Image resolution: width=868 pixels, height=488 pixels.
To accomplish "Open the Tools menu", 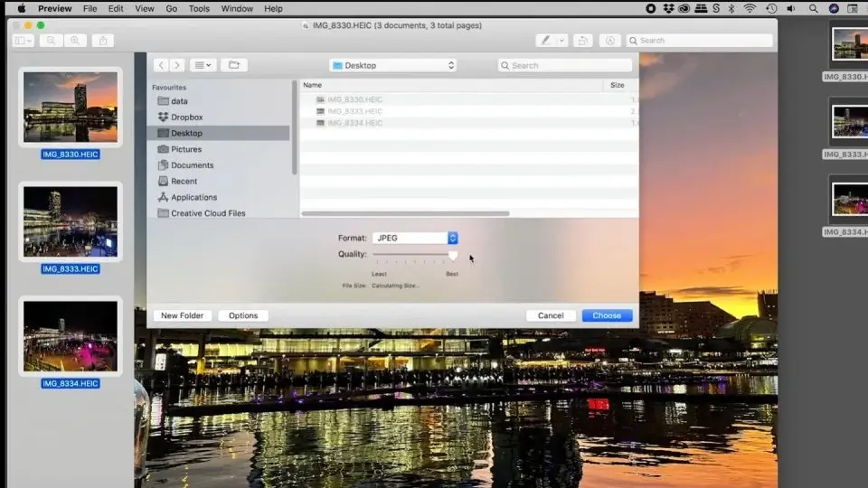I will [199, 8].
